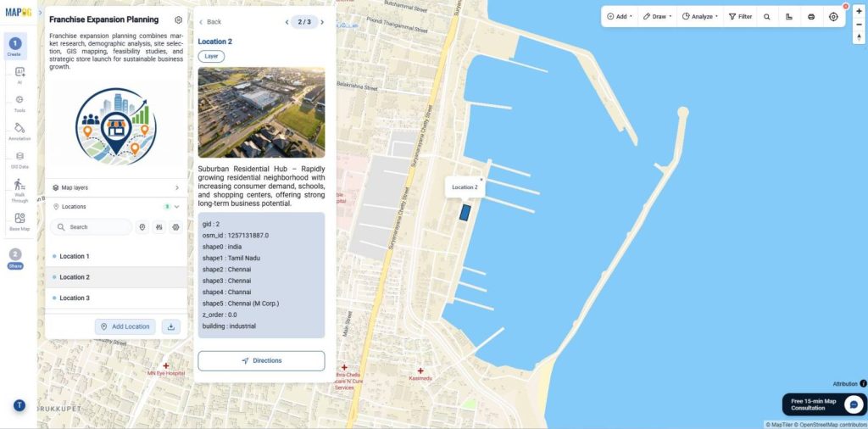Click the location pin icon beside search
The image size is (868, 429).
click(x=142, y=227)
